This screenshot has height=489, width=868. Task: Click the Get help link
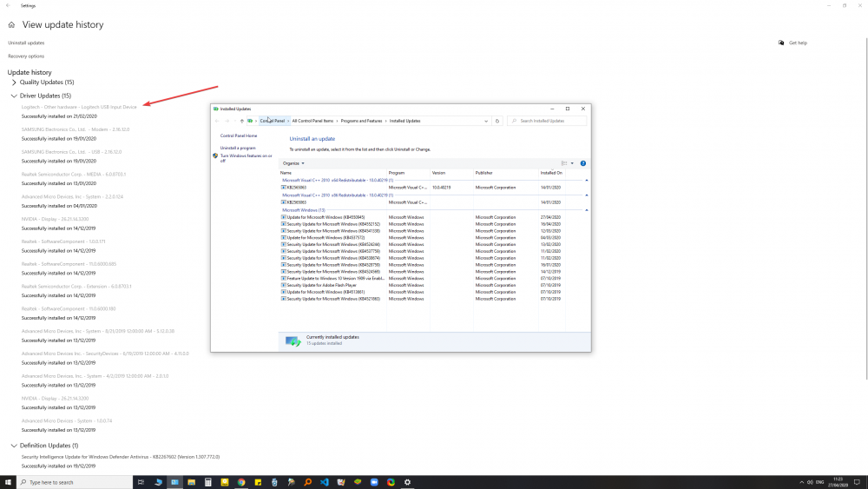(x=798, y=43)
